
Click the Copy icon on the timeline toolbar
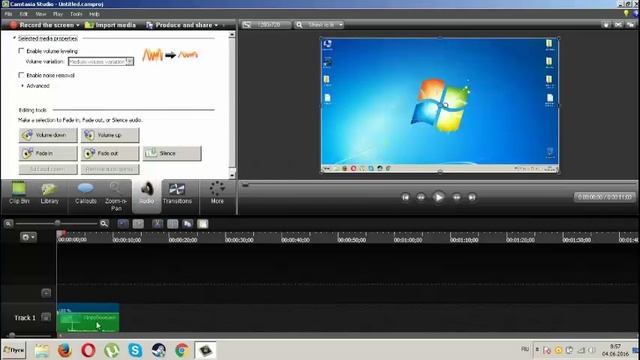[187, 224]
